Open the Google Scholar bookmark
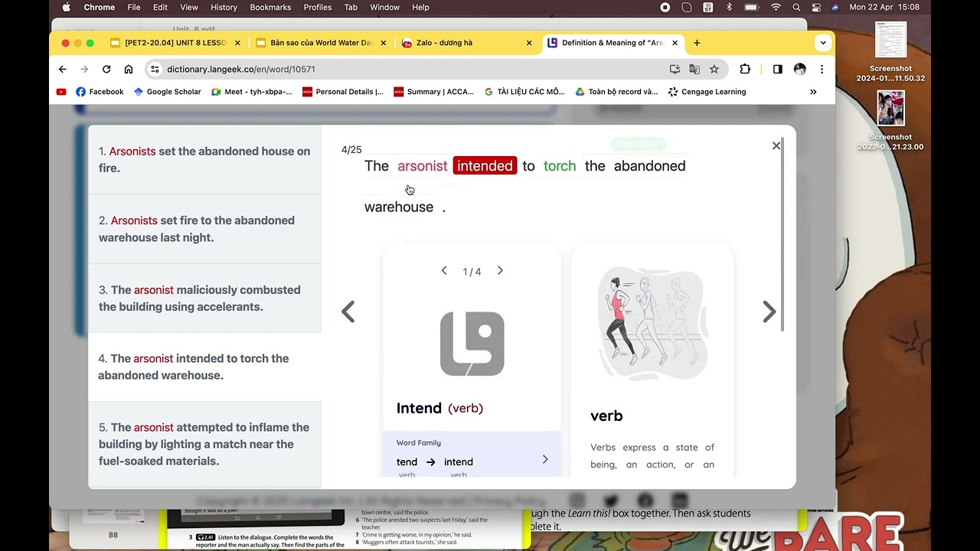980x551 pixels. click(167, 92)
